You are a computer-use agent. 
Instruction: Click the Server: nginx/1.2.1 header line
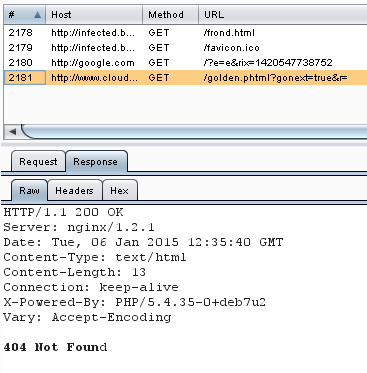(79, 227)
